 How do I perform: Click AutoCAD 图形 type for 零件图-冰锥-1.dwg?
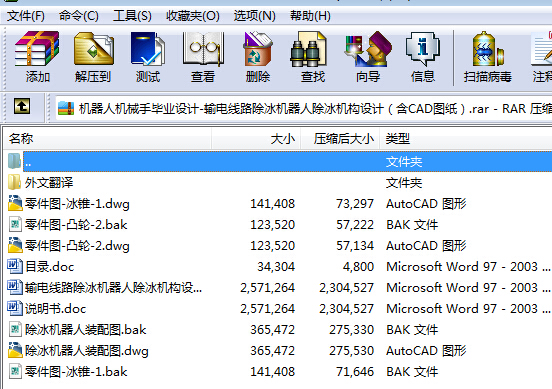426,204
